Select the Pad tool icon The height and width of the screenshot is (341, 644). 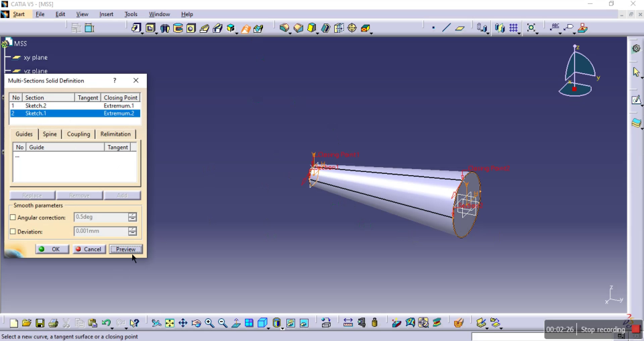[x=136, y=28]
